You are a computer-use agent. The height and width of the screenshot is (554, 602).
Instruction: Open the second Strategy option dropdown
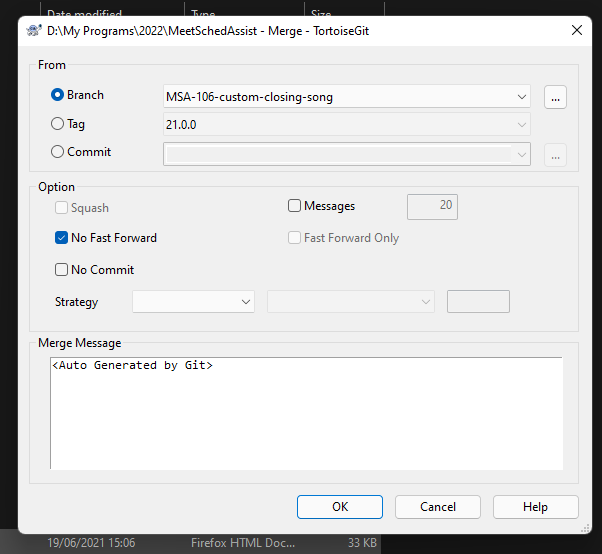351,301
